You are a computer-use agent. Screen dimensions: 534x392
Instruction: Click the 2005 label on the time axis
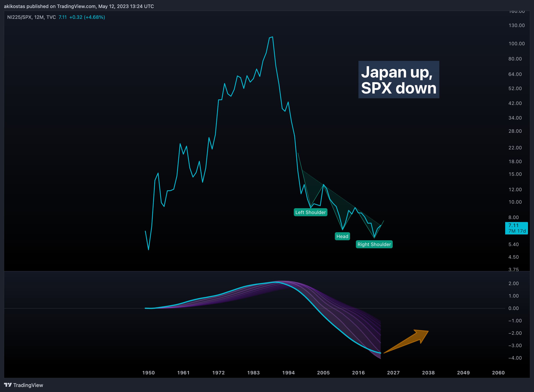pyautogui.click(x=323, y=373)
